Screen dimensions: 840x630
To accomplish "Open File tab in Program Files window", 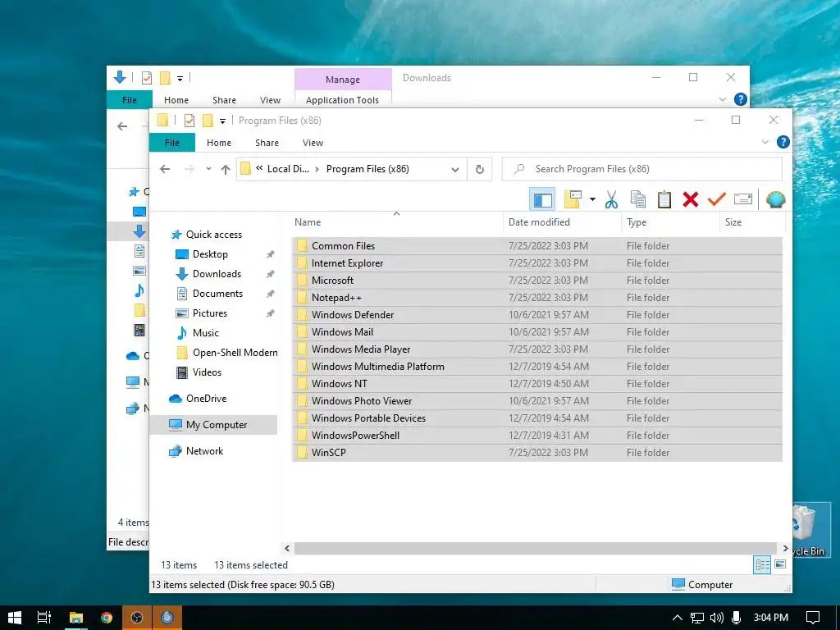I will (x=172, y=143).
